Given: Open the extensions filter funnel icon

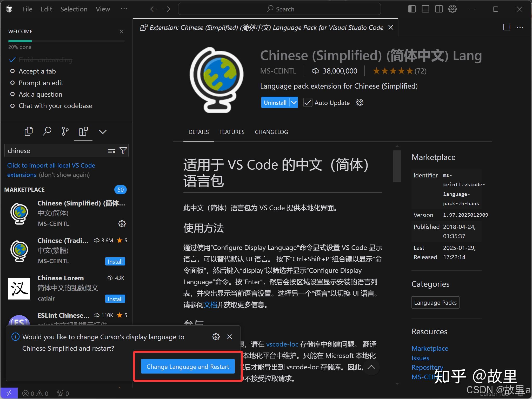Looking at the screenshot, I should coord(123,150).
